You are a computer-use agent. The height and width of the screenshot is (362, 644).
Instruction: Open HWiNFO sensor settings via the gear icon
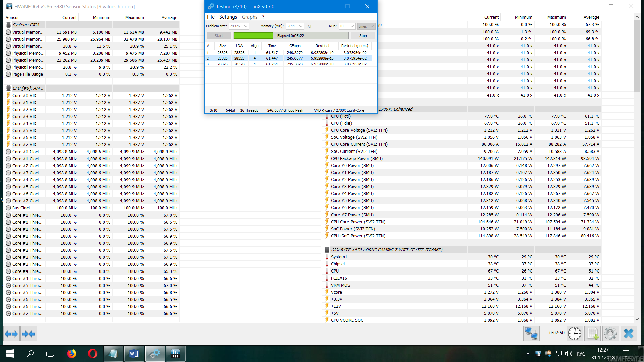(610, 334)
